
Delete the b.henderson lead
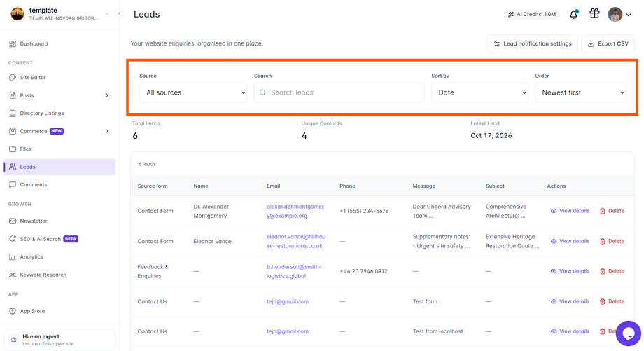tap(612, 271)
